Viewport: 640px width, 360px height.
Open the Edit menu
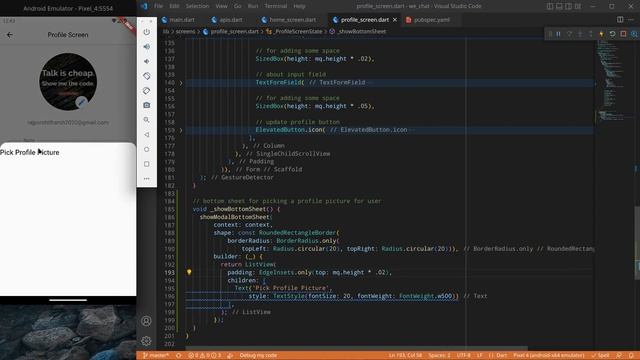click(x=174, y=6)
